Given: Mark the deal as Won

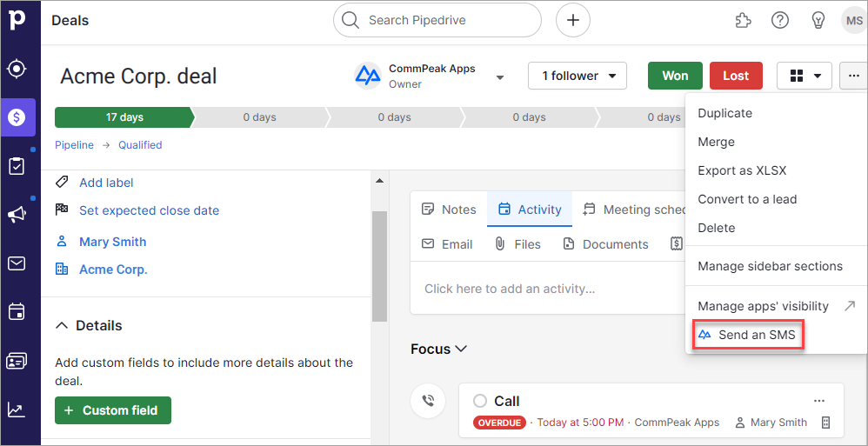Looking at the screenshot, I should point(676,76).
